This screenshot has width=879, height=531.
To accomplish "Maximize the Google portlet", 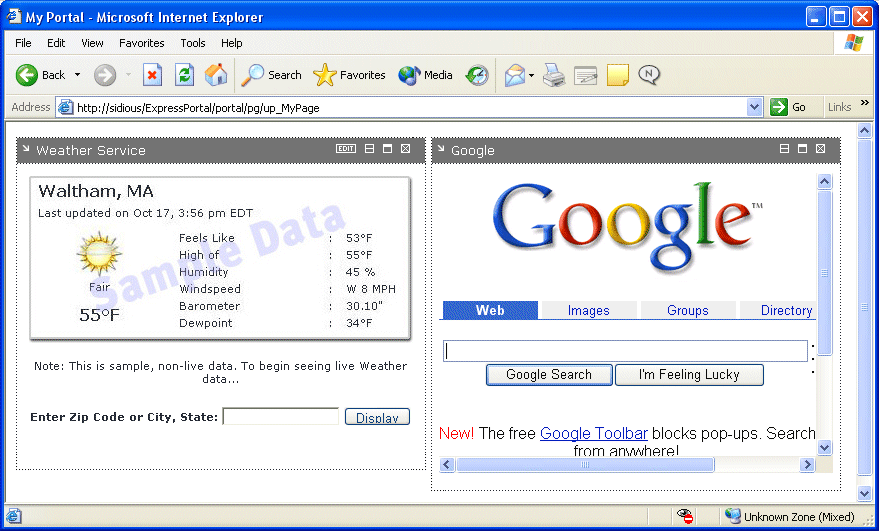I will (x=802, y=149).
